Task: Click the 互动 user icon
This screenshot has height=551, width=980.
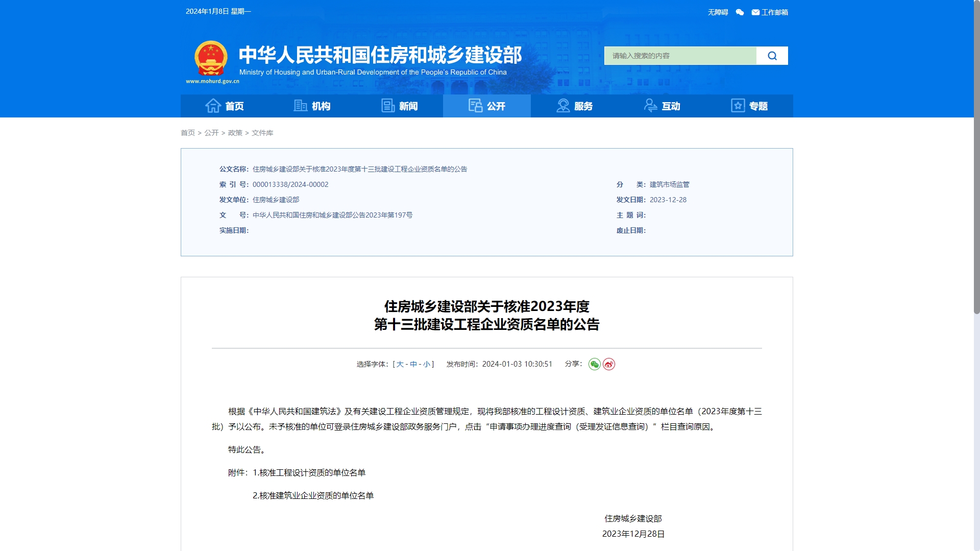Action: point(650,106)
